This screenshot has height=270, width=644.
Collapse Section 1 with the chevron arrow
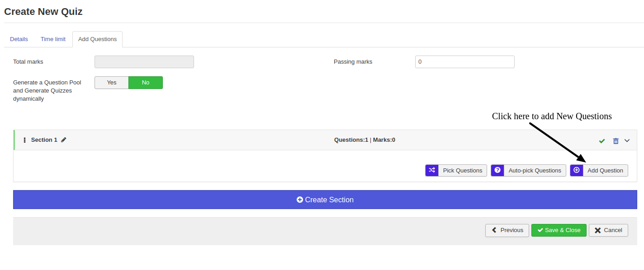pos(627,140)
